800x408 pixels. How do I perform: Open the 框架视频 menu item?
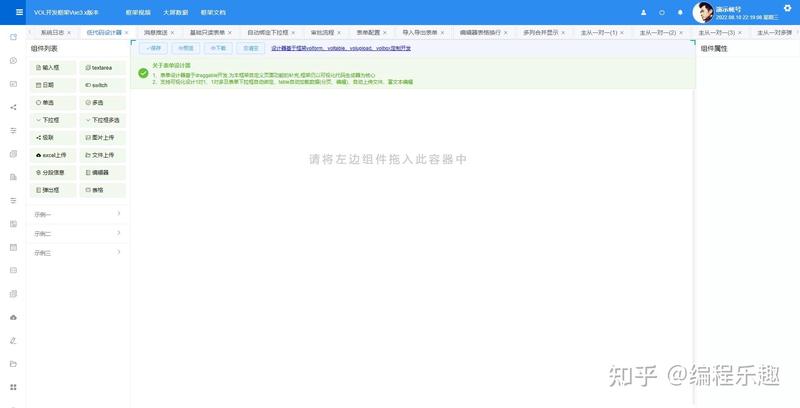tap(138, 12)
